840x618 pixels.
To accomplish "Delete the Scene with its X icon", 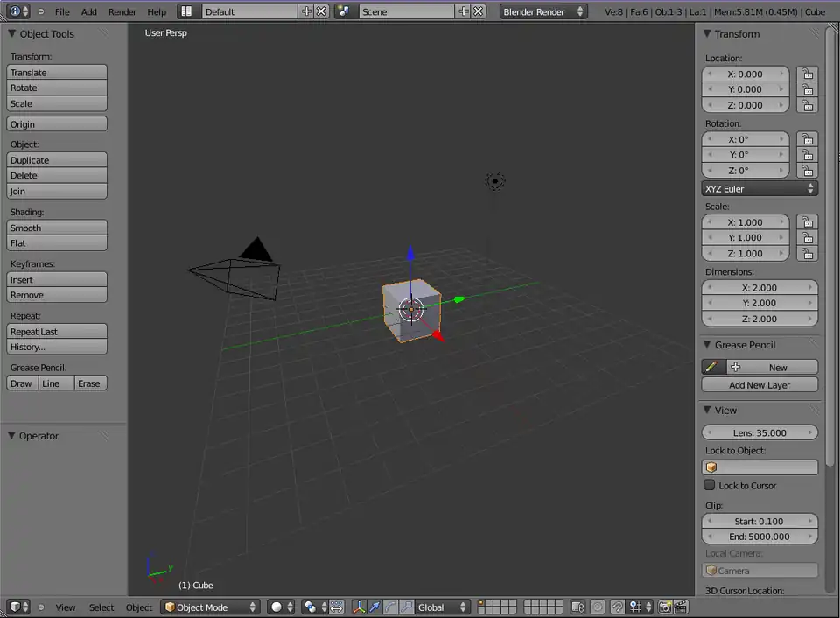I will [x=479, y=11].
